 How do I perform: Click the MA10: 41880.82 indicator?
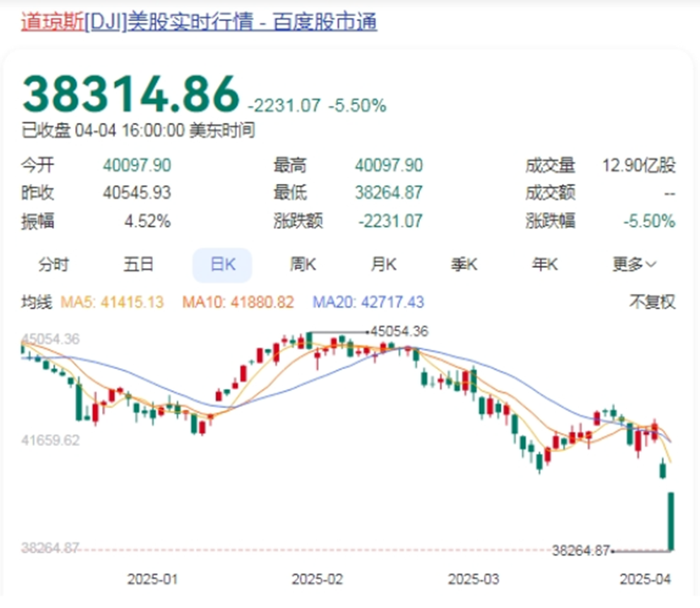coord(238,303)
